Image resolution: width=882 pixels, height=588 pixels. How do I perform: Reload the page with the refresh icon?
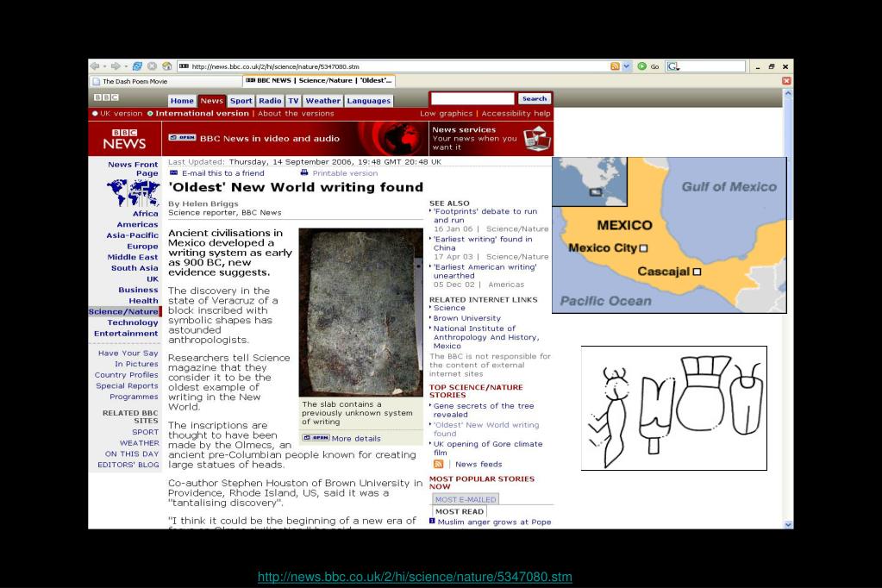point(137,66)
